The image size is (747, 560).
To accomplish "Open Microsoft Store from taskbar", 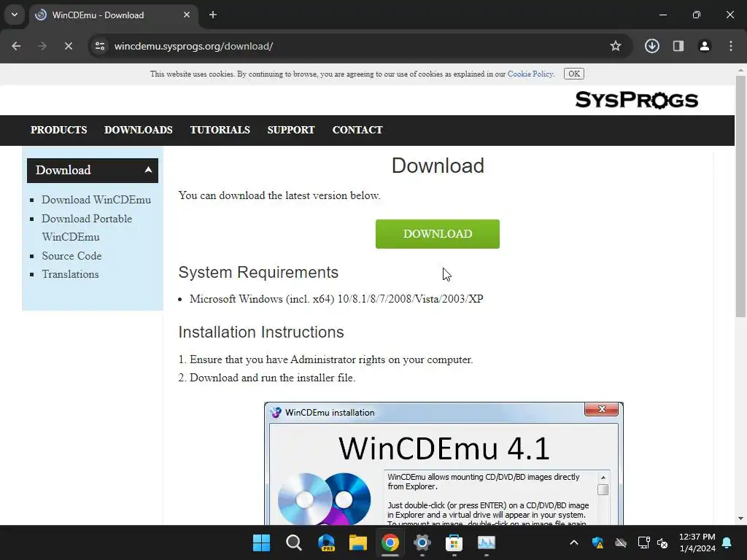I will (x=454, y=542).
